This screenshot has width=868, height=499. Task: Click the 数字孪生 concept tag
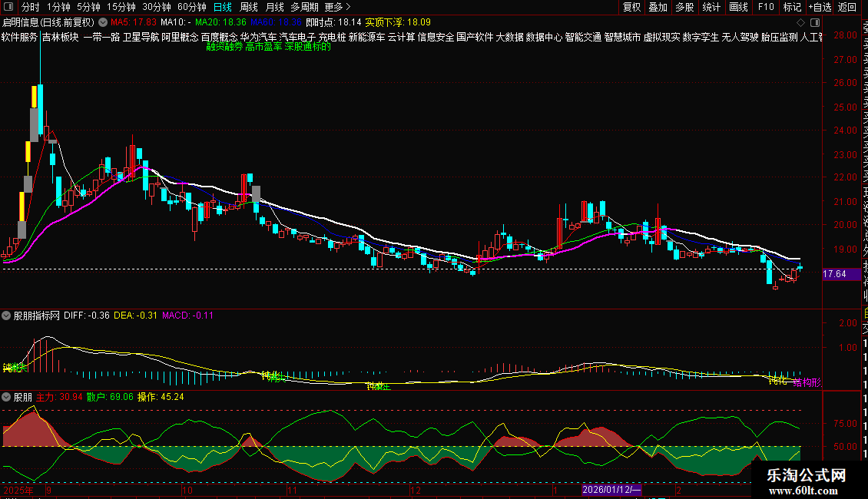click(701, 37)
